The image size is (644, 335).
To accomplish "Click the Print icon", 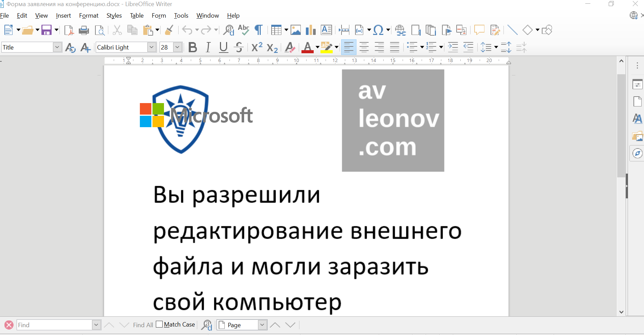I will click(84, 30).
